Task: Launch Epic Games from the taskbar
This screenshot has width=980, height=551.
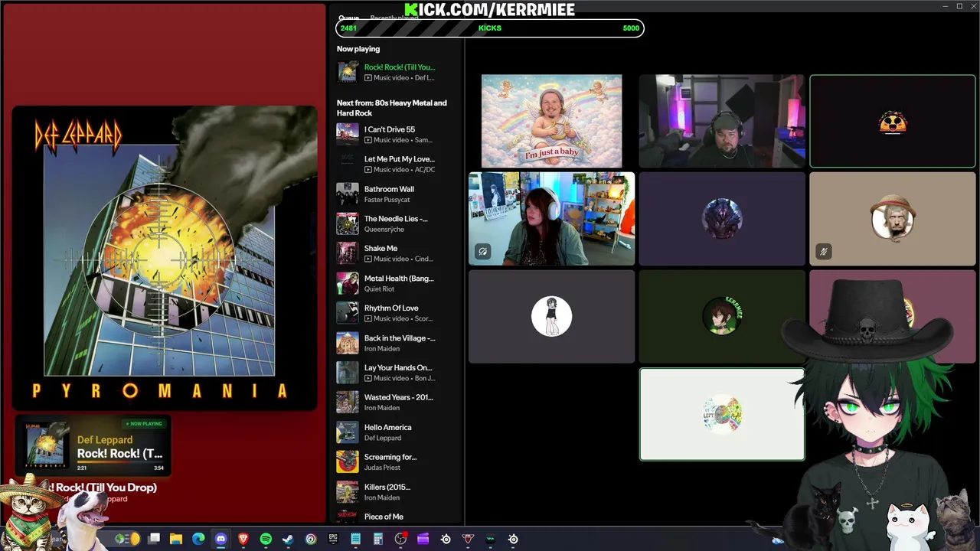Action: tap(333, 539)
